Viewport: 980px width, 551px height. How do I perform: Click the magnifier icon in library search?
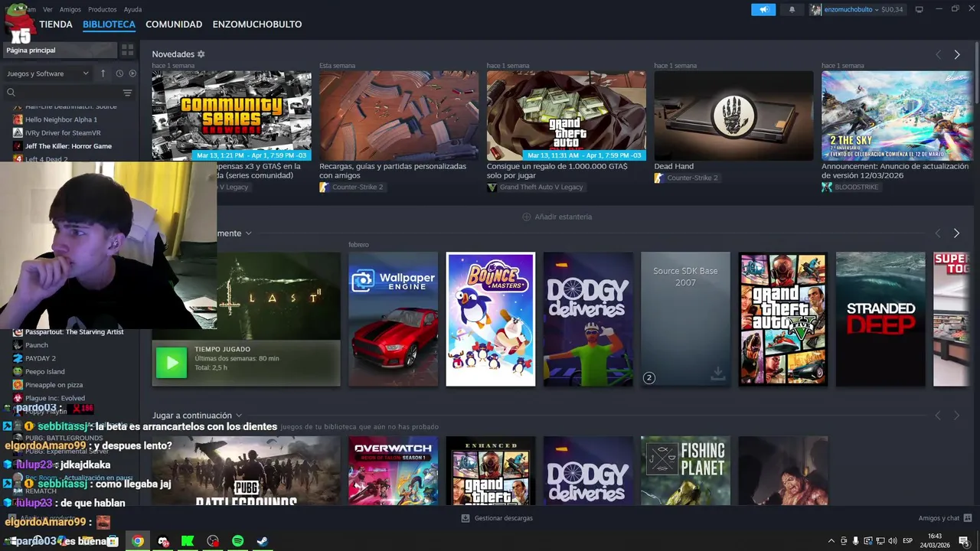point(11,93)
